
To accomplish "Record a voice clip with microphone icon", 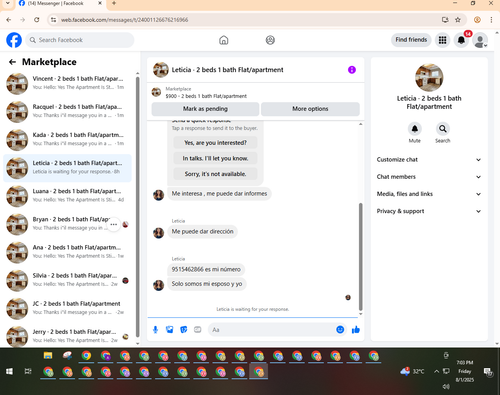I will coord(155,330).
